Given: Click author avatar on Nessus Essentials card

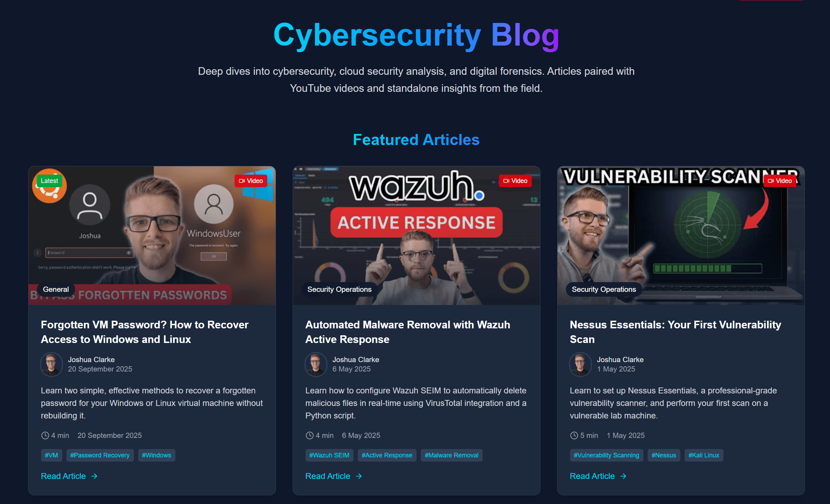Looking at the screenshot, I should [580, 364].
